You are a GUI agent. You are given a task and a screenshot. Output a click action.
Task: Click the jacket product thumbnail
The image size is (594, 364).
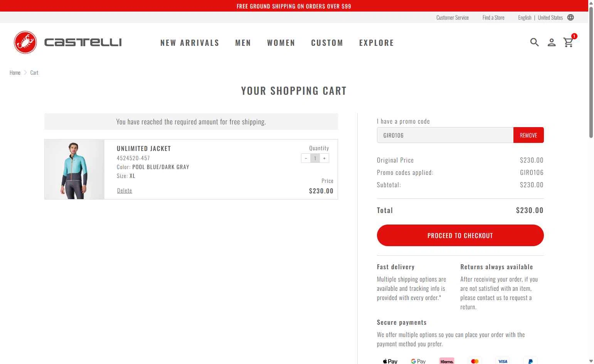tap(74, 169)
